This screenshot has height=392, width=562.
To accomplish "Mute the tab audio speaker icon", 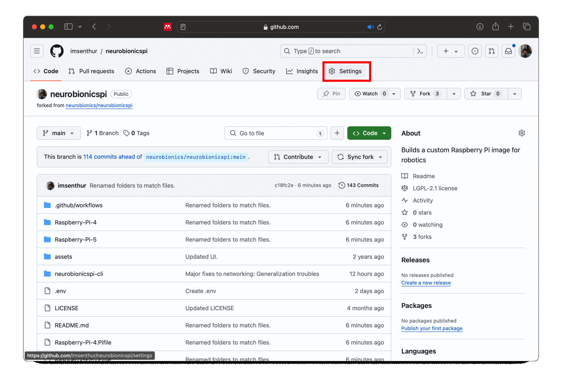I will tap(370, 27).
